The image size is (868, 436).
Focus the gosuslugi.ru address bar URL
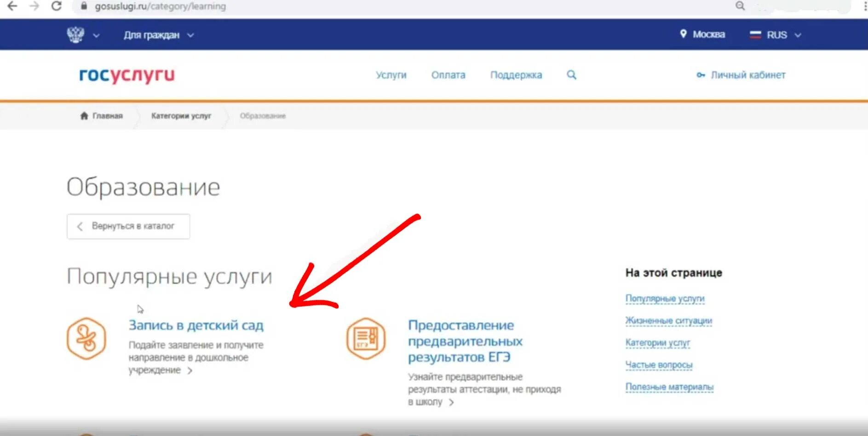[x=160, y=6]
